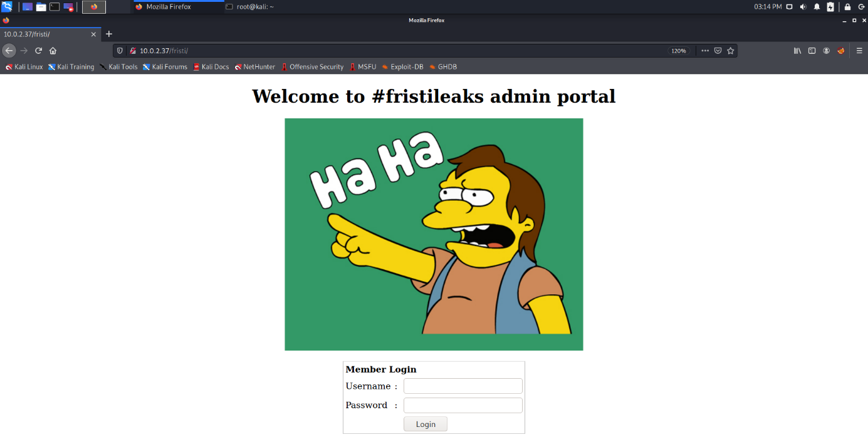The image size is (868, 437).
Task: Open page actions three-dot menu
Action: tap(705, 51)
